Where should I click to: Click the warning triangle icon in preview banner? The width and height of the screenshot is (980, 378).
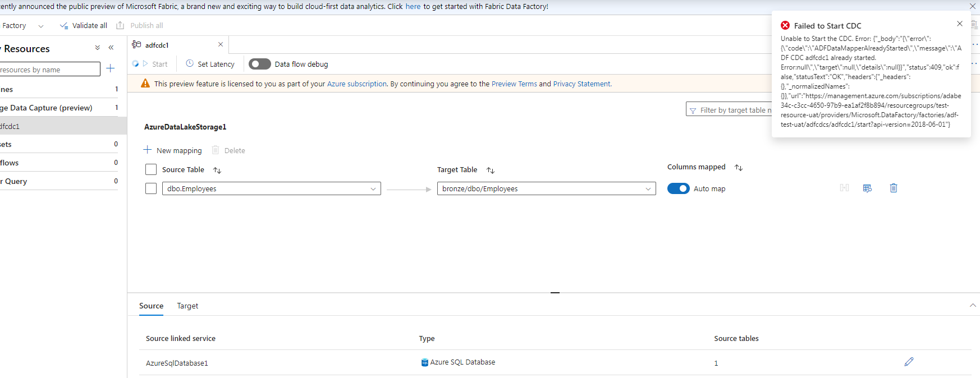(x=145, y=84)
